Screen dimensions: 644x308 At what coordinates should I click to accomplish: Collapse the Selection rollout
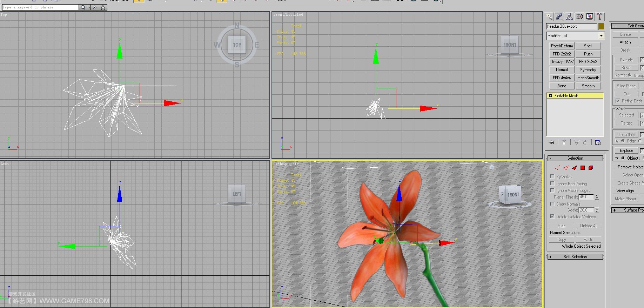[575, 158]
